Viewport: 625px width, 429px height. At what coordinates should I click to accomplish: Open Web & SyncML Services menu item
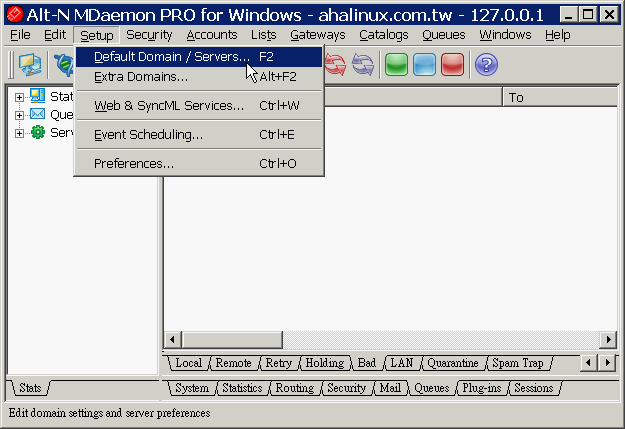click(199, 106)
